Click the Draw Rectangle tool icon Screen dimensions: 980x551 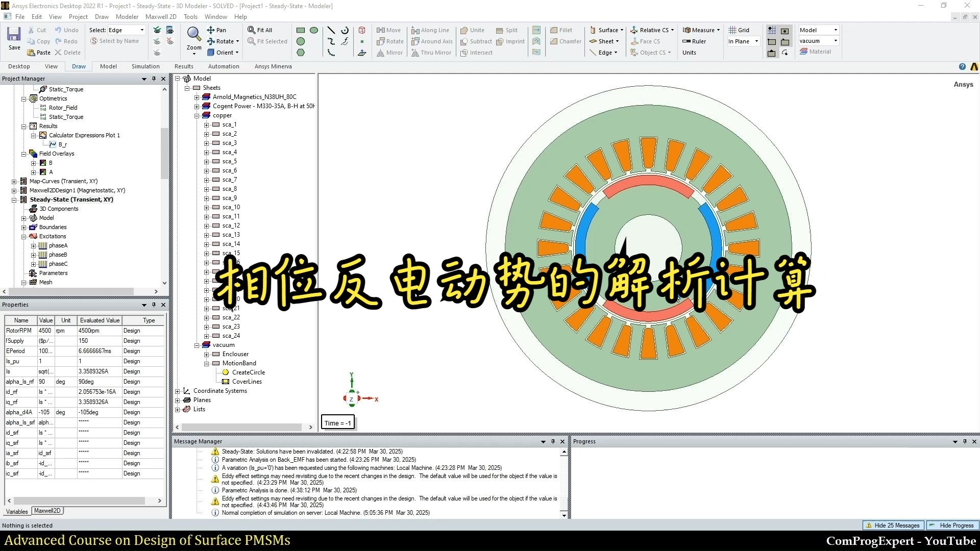tap(301, 30)
